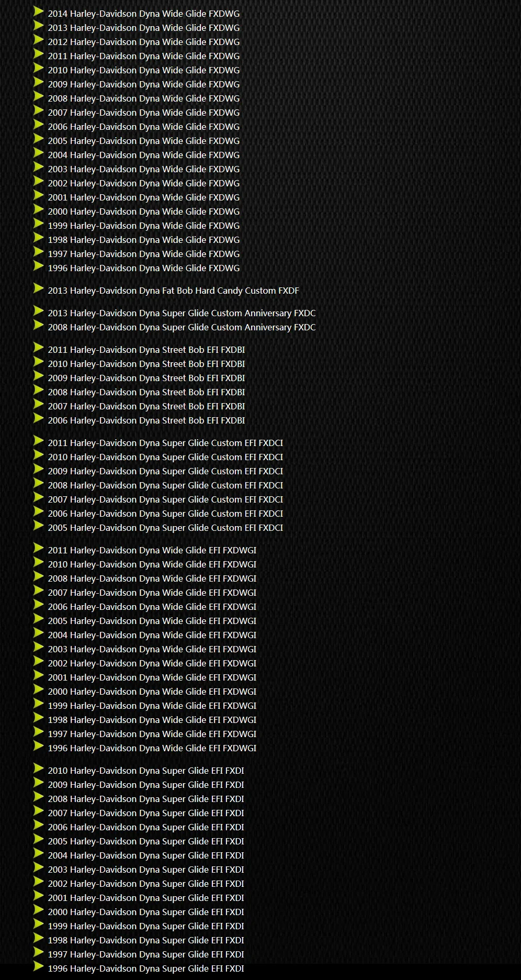Select text 1999 Harley-Davidson Dyna Wide Glide FXDWG
This screenshot has height=980, width=521.
coord(144,226)
